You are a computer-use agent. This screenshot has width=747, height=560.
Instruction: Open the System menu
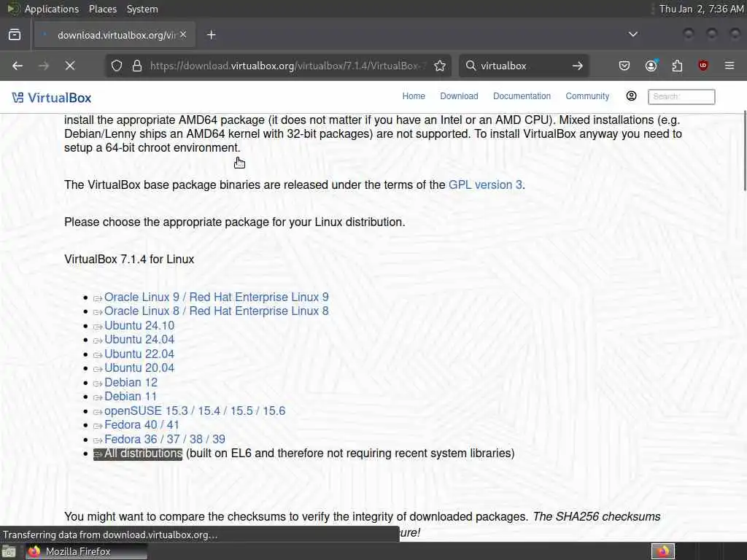pos(142,9)
